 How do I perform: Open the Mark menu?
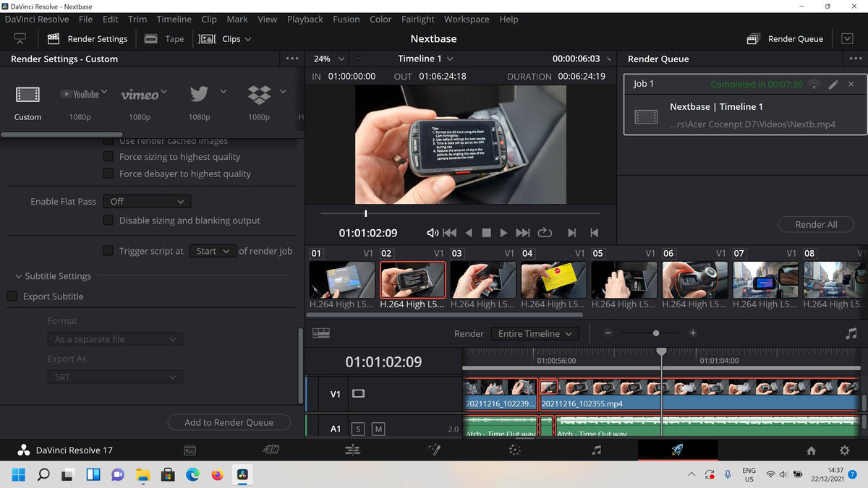tap(237, 20)
